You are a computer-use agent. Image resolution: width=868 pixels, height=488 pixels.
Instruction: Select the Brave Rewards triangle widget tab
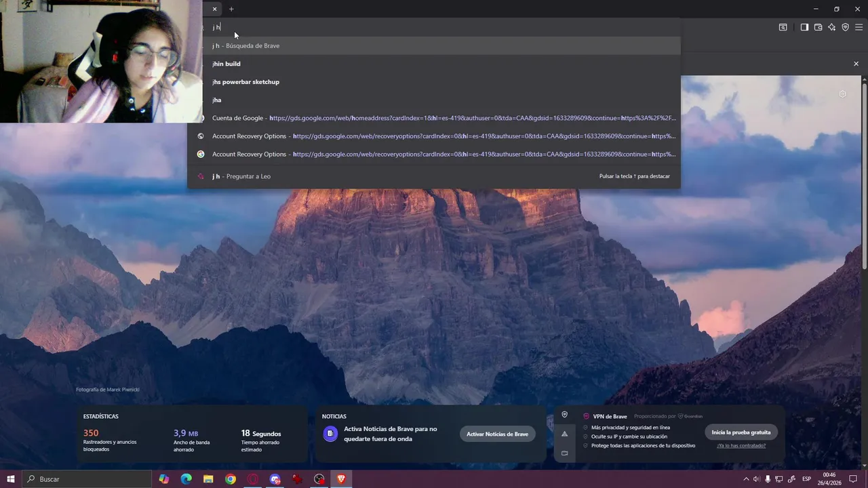click(x=564, y=434)
